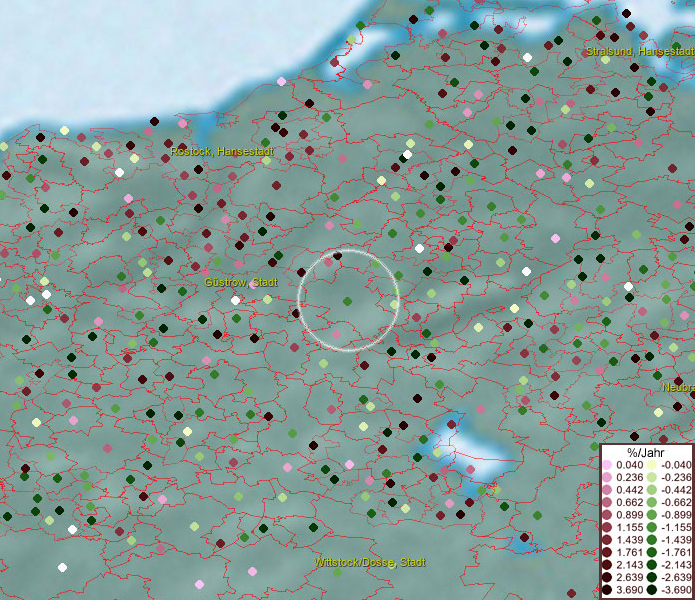The height and width of the screenshot is (600, 695).
Task: Pick the -3.690 darkest green legend swatch
Action: pyautogui.click(x=652, y=591)
